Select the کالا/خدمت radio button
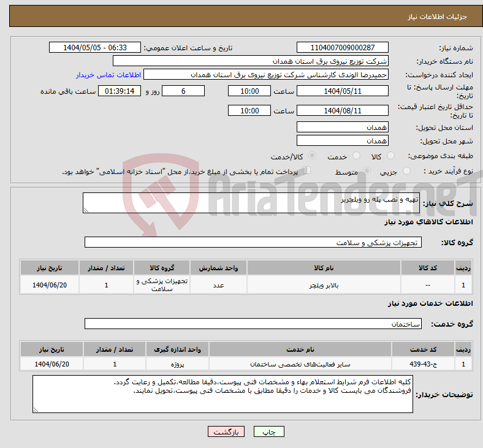The height and width of the screenshot is (448, 483). coord(313,156)
